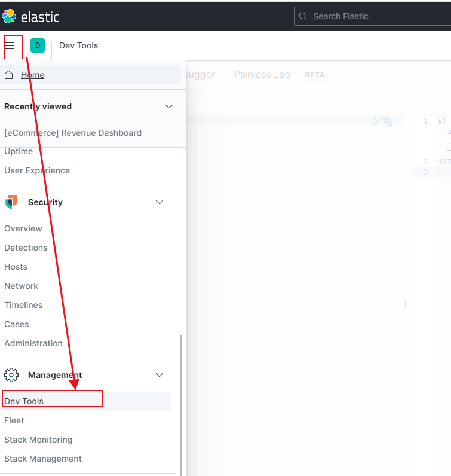Click the sidebar vertical scrollbar

(x=181, y=405)
